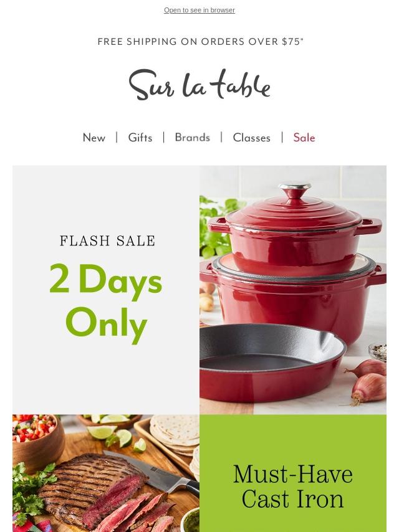Open the New menu item
Viewport: 399px width, 532px height.
(94, 138)
